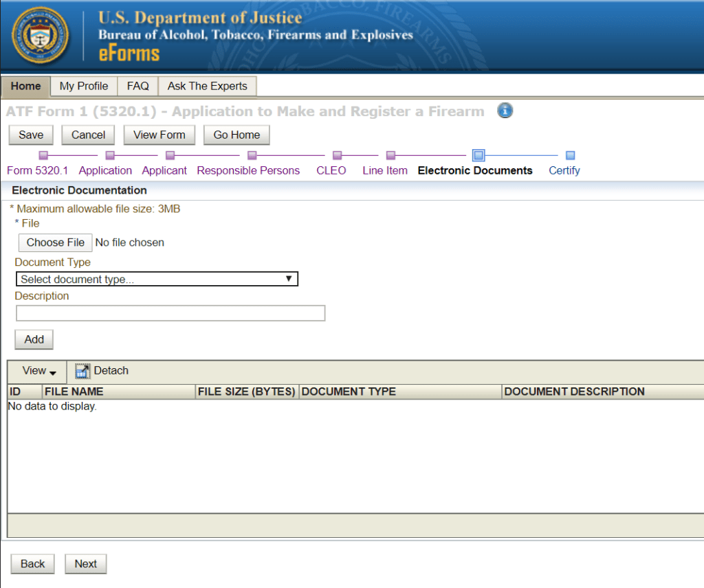Sort by the ID column header
The height and width of the screenshot is (588, 704).
(25, 392)
